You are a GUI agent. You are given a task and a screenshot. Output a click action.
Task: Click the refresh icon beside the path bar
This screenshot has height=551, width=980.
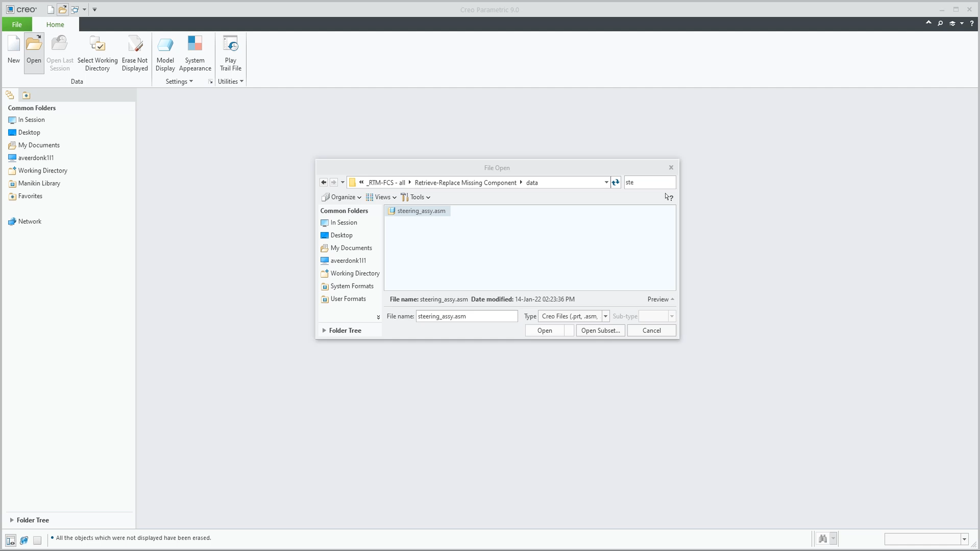point(615,182)
